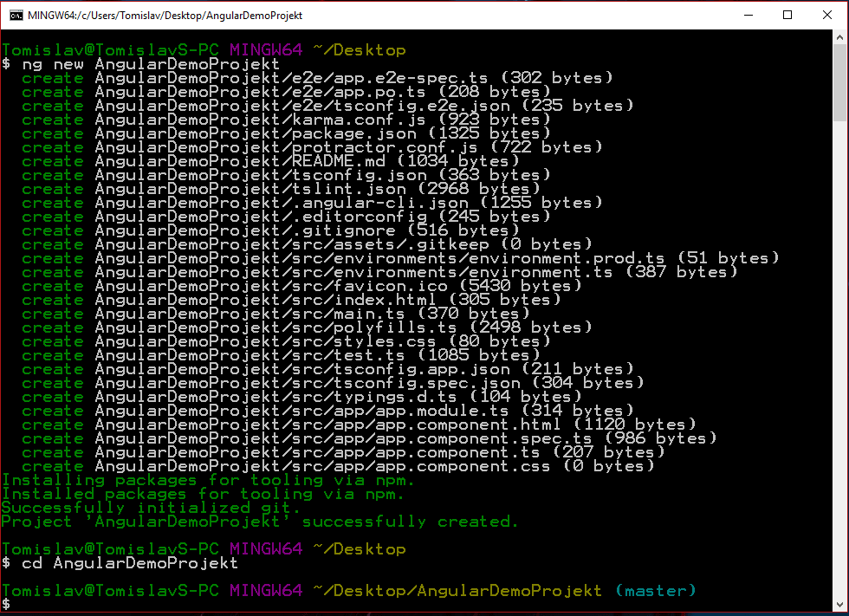Select the master branch indicator text
This screenshot has width=849, height=616.
(655, 590)
